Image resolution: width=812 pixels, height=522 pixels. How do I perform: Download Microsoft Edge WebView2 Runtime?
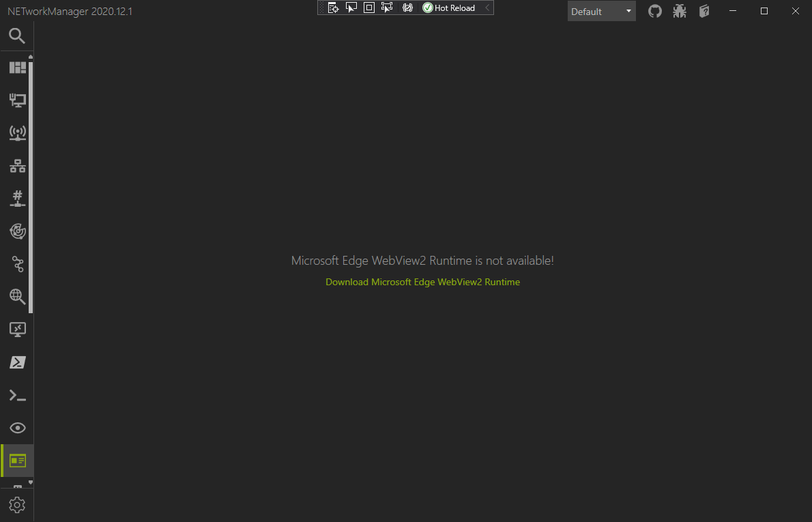click(x=422, y=281)
